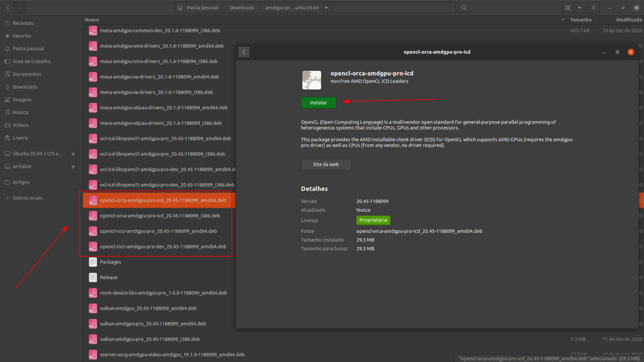Switch to grid view in Nautilus

coord(567,8)
